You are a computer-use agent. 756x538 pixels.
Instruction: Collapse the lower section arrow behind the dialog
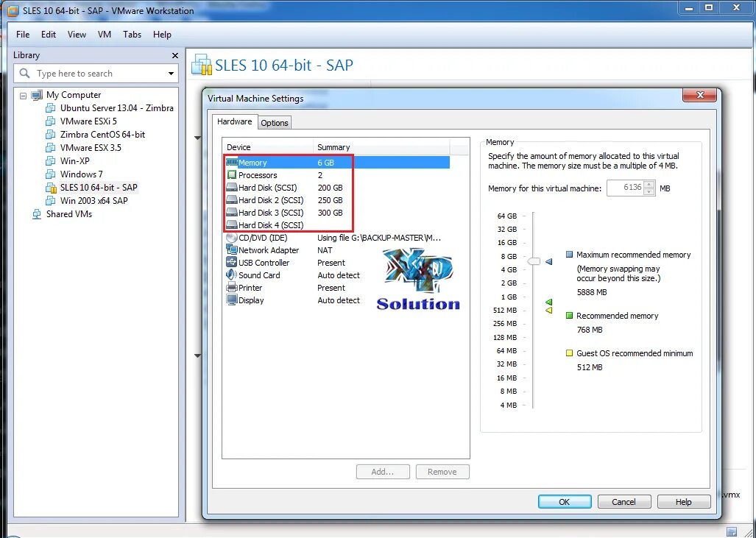198,355
